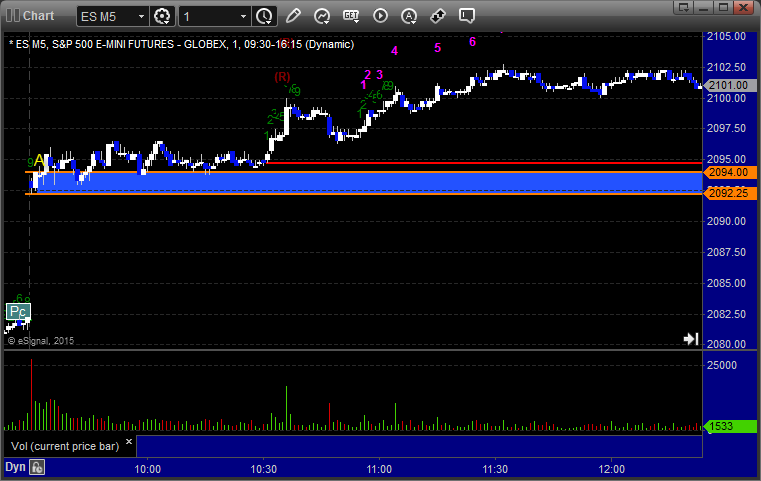Select the blue shaded rectangle zone
The image size is (761, 481).
pyautogui.click(x=369, y=182)
